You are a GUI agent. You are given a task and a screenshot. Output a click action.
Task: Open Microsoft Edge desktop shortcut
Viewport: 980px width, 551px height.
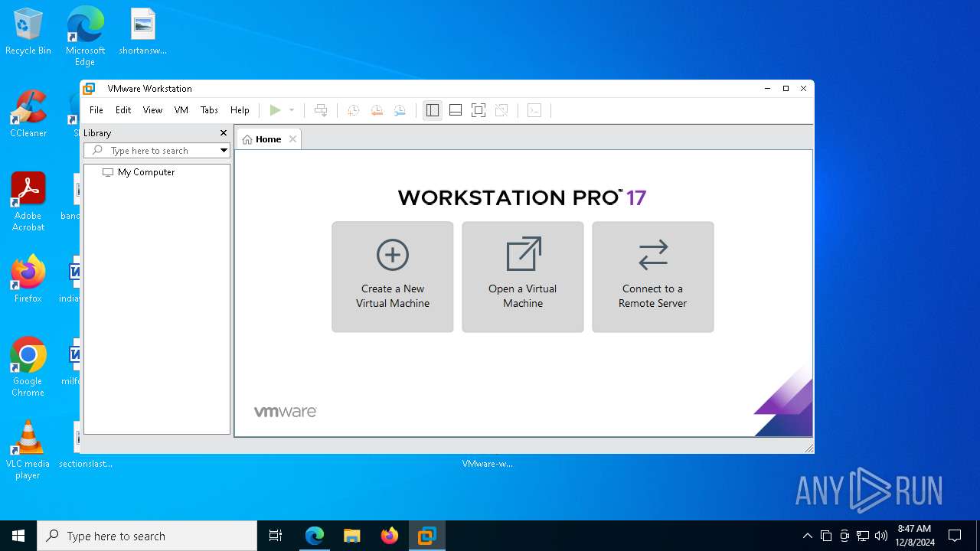85,36
